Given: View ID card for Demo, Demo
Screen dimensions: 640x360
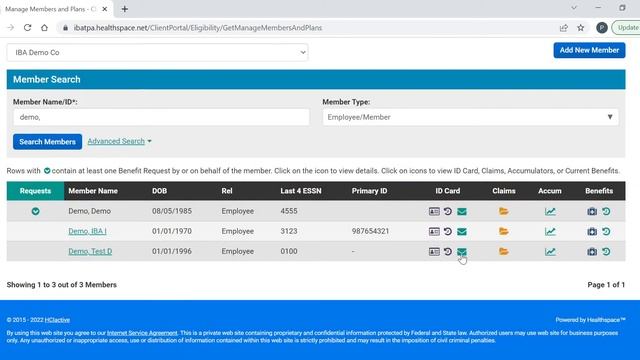Looking at the screenshot, I should [x=434, y=211].
